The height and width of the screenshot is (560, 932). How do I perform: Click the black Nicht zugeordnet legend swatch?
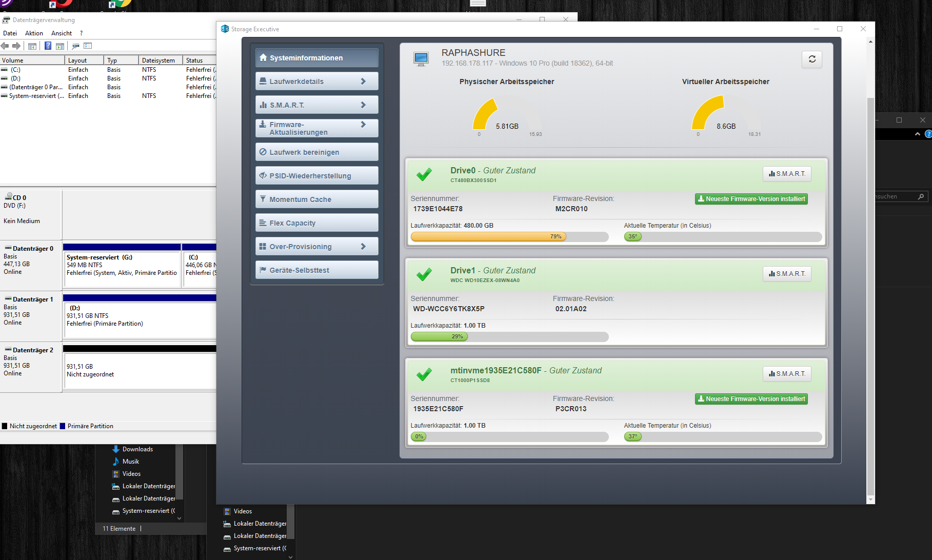pyautogui.click(x=5, y=426)
